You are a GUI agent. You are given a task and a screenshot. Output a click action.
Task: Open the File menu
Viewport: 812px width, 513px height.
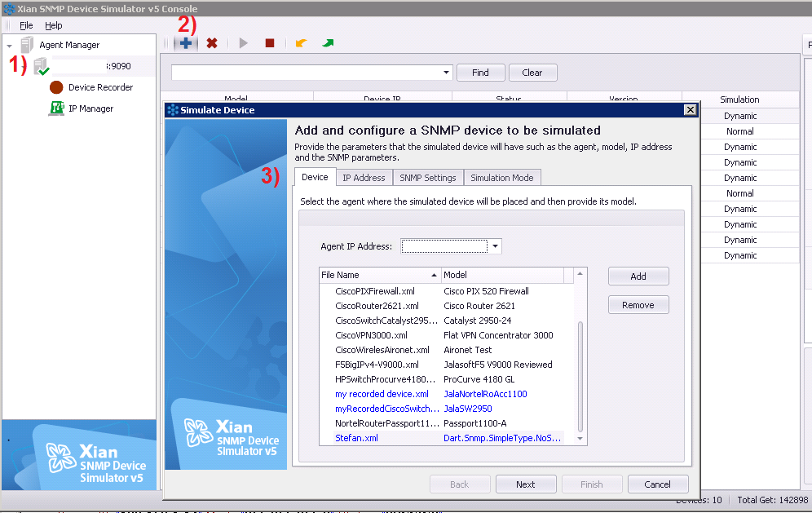tap(26, 25)
